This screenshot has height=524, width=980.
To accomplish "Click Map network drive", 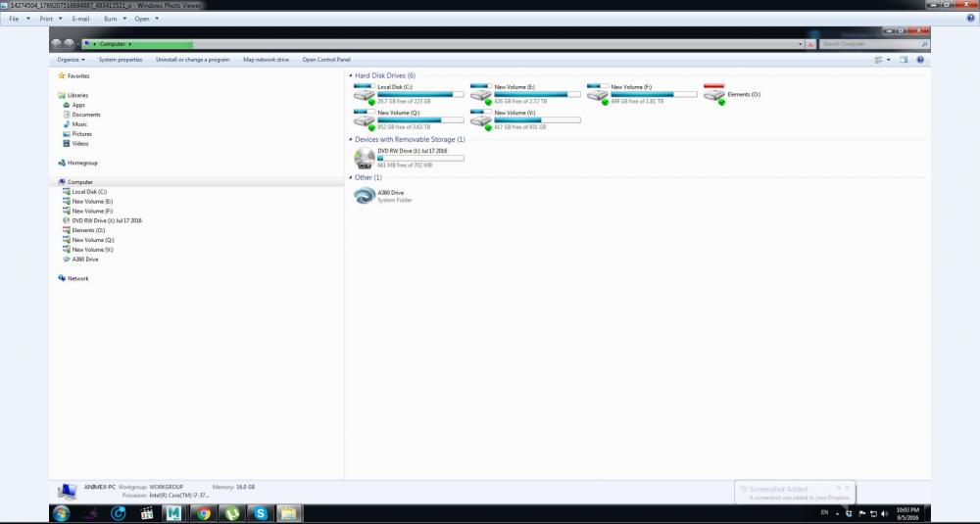I will pyautogui.click(x=267, y=60).
